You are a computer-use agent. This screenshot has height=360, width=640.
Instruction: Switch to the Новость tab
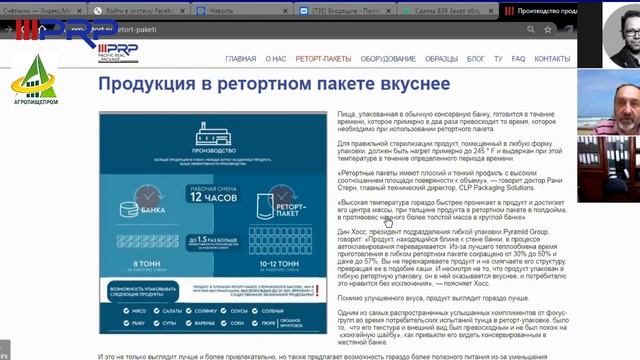[242, 11]
